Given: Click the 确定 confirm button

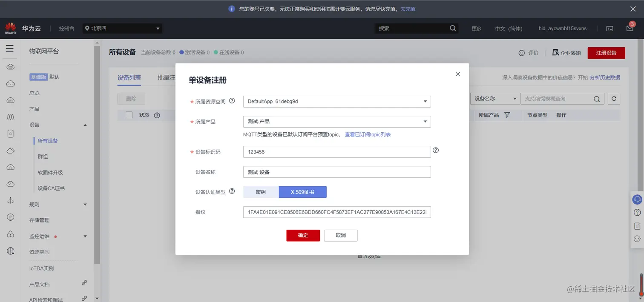Looking at the screenshot, I should 303,235.
